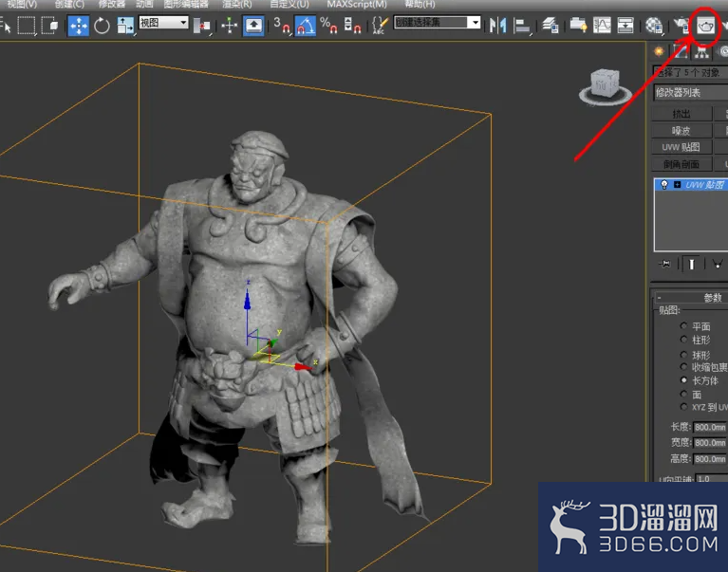Toggle the keyboard shortcut override icon
Viewport: 728px width, 572px height.
pyautogui.click(x=253, y=26)
